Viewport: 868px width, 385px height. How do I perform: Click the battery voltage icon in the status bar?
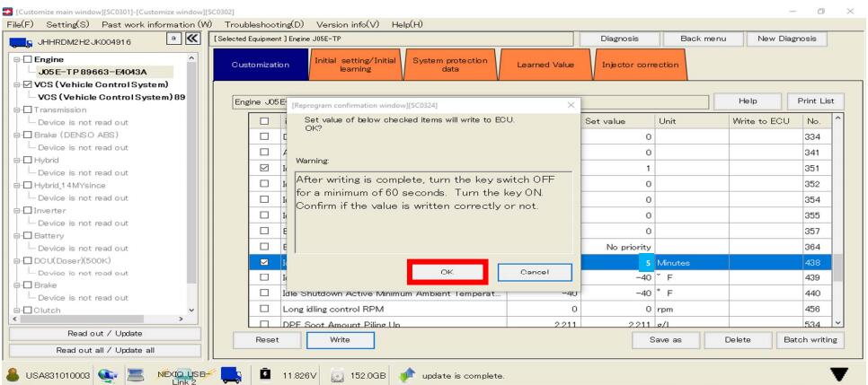pyautogui.click(x=264, y=376)
